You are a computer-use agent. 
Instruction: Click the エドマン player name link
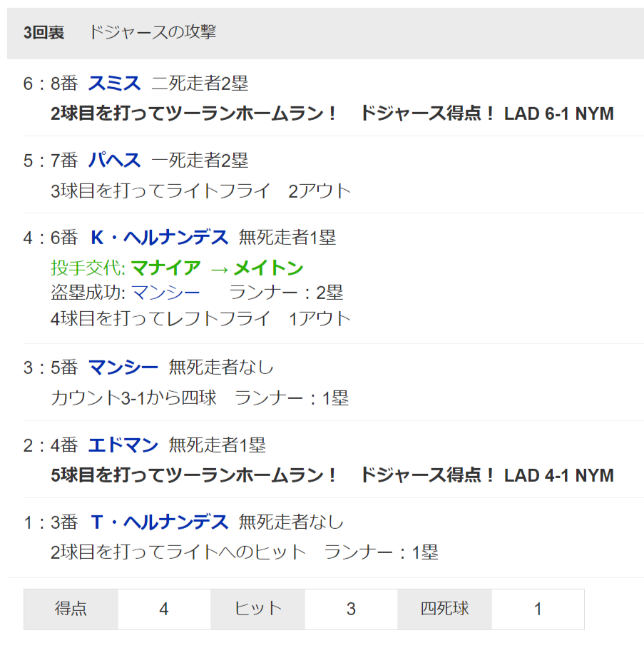[x=123, y=446]
